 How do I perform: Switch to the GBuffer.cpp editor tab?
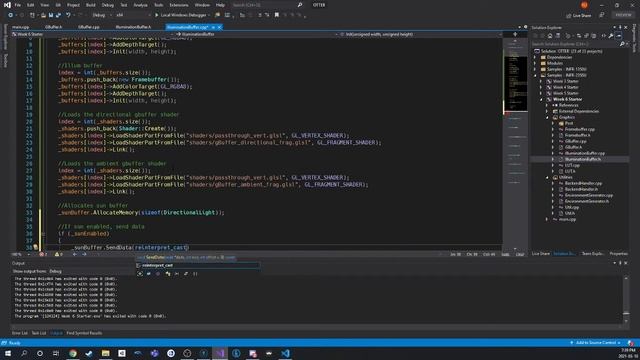[89, 27]
